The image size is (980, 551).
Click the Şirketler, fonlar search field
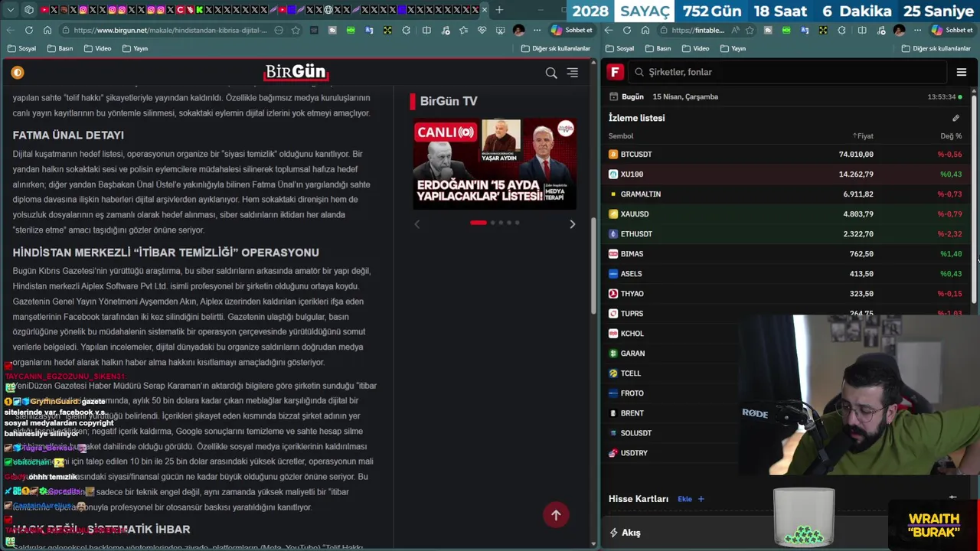[789, 72]
